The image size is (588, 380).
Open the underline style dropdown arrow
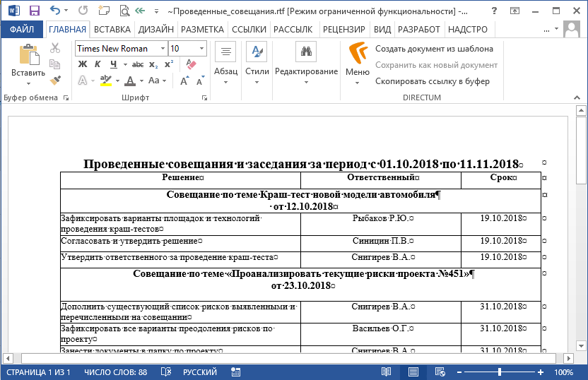125,64
